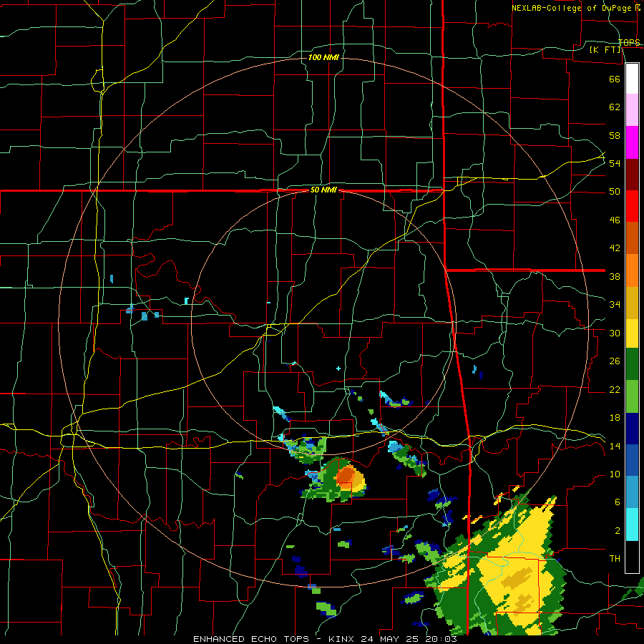Image resolution: width=644 pixels, height=644 pixels.
Task: Click the 14 legend value
Action: 615,446
